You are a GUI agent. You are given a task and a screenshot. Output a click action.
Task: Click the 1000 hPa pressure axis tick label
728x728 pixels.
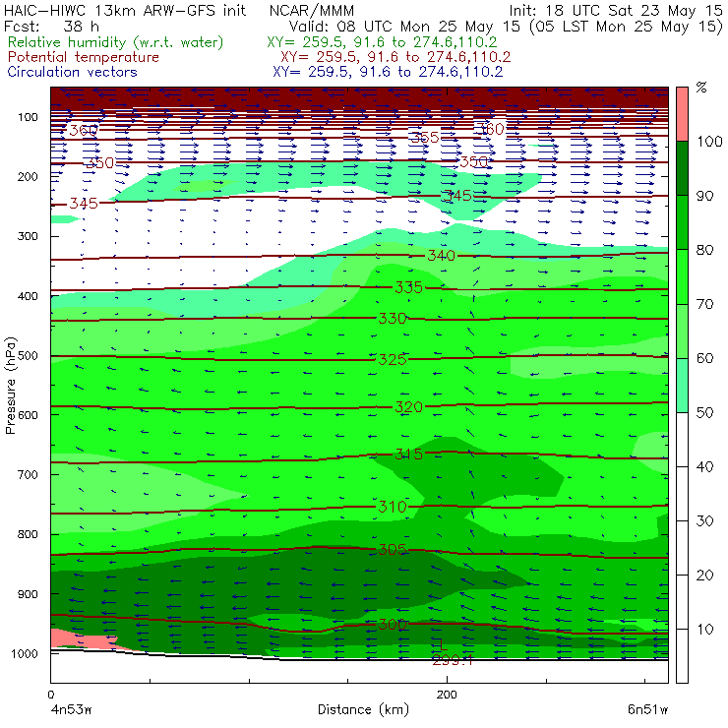pos(24,653)
